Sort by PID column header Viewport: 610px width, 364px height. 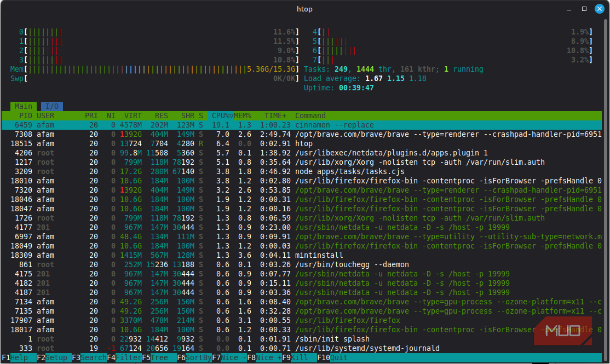pos(26,115)
